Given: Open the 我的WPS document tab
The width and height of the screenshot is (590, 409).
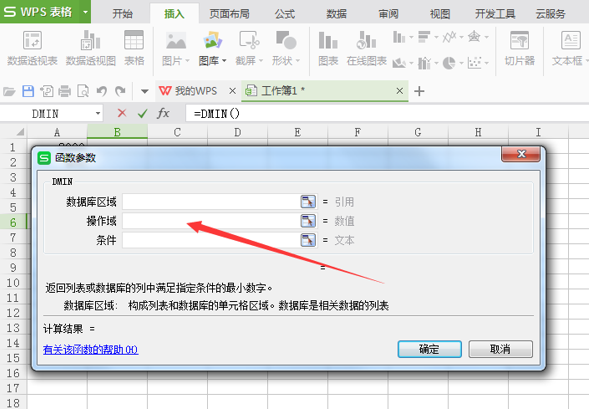Looking at the screenshot, I should point(188,91).
